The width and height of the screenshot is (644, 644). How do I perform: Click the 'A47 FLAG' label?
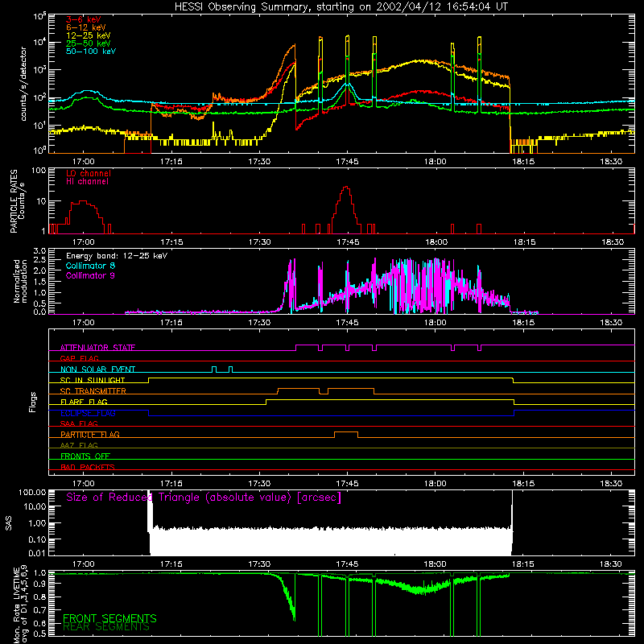(x=79, y=445)
